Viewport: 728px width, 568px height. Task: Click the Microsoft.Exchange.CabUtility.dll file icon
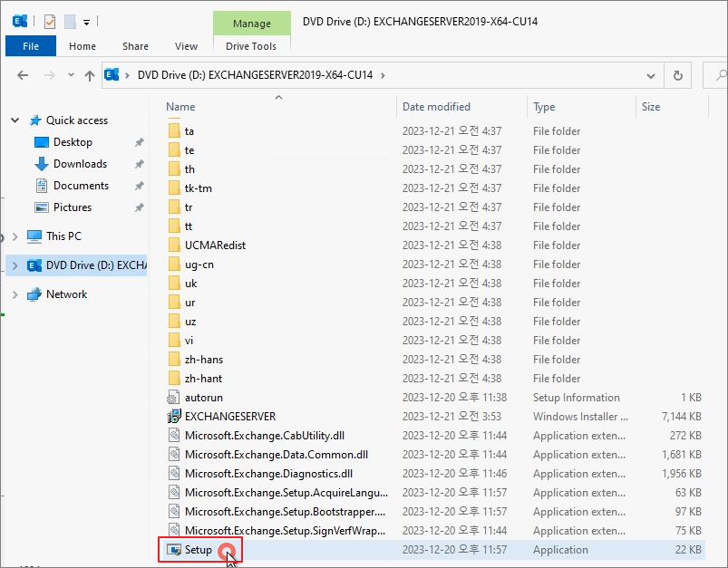pos(174,436)
